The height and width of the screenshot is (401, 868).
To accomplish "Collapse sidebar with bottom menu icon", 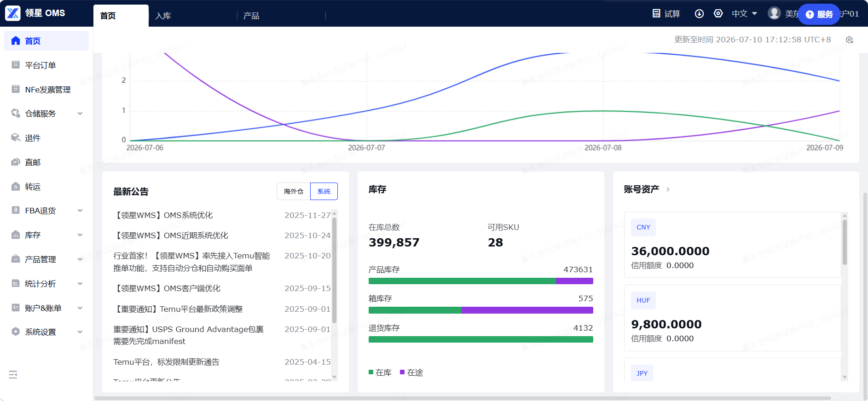I will [x=13, y=375].
